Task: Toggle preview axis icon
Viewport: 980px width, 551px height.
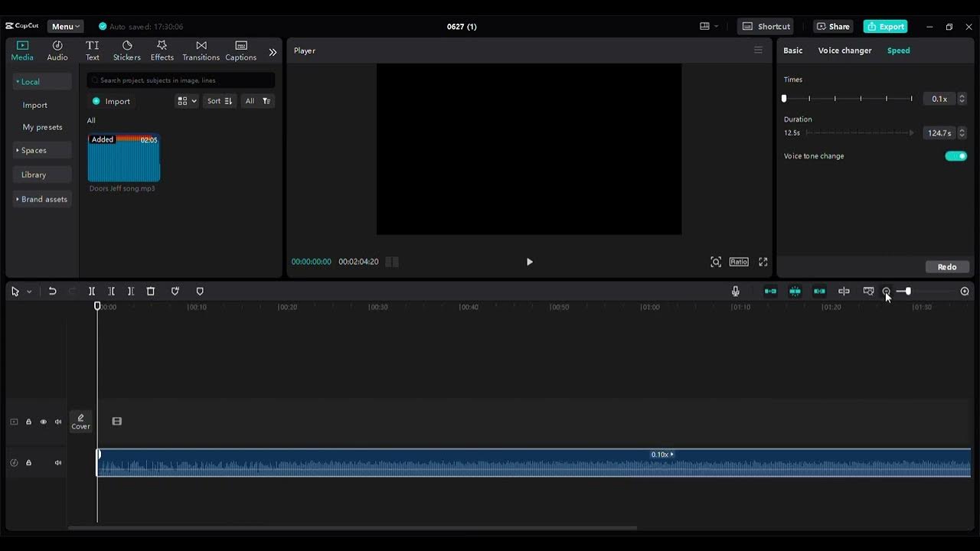Action: (x=844, y=292)
